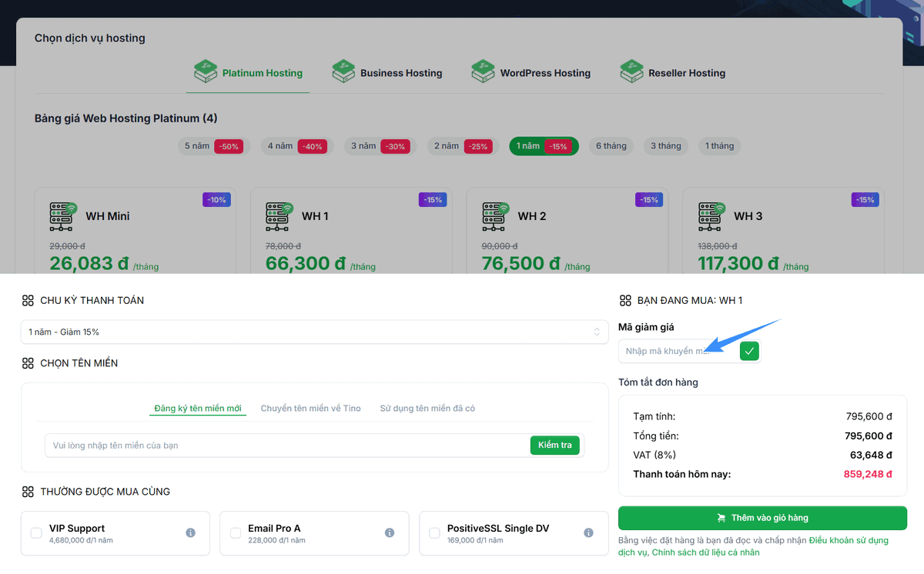This screenshot has height=574, width=924.
Task: Check the PositiveSSL Single DV checkbox
Action: click(434, 533)
